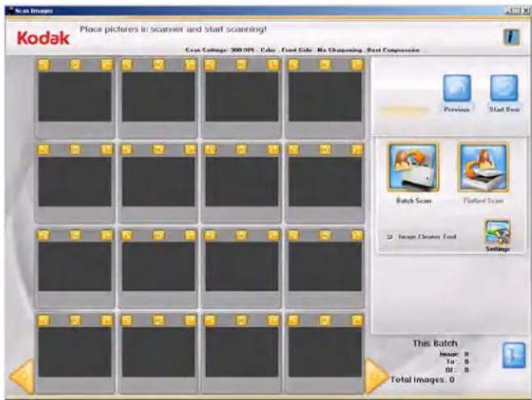Click left yellow icon on first row, first slot
The width and height of the screenshot is (532, 400).
(x=43, y=64)
